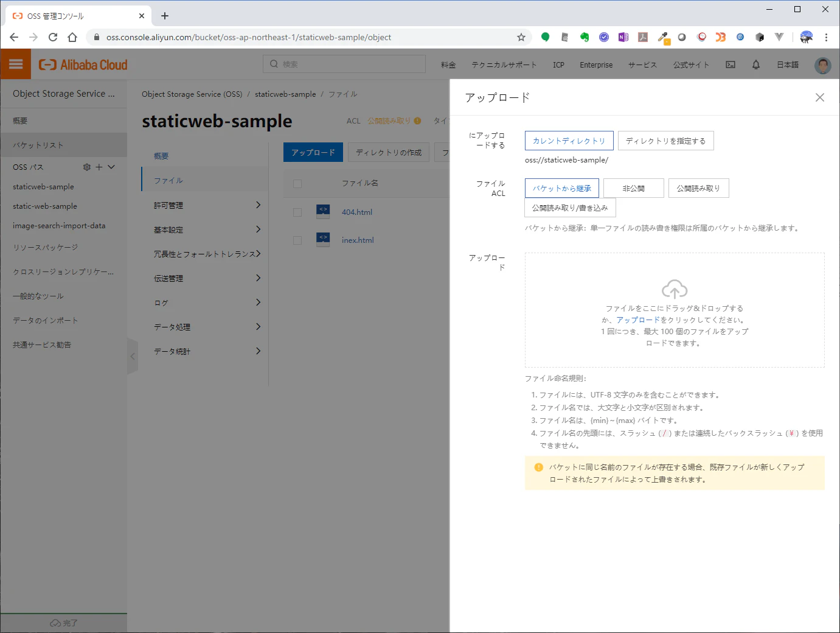
Task: Open the user avatar profile
Action: click(x=822, y=65)
